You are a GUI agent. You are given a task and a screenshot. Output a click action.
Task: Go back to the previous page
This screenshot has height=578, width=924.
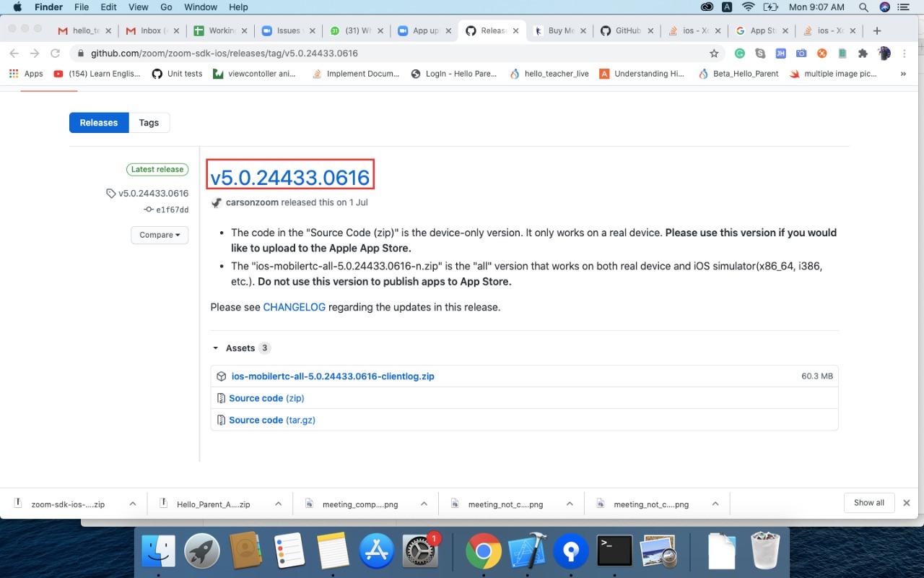14,53
